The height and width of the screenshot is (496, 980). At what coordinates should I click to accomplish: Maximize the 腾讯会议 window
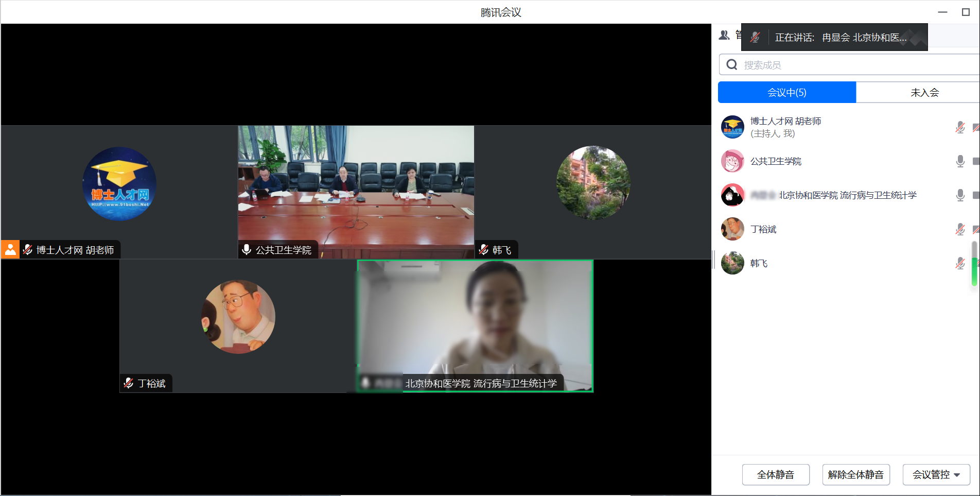pyautogui.click(x=966, y=12)
